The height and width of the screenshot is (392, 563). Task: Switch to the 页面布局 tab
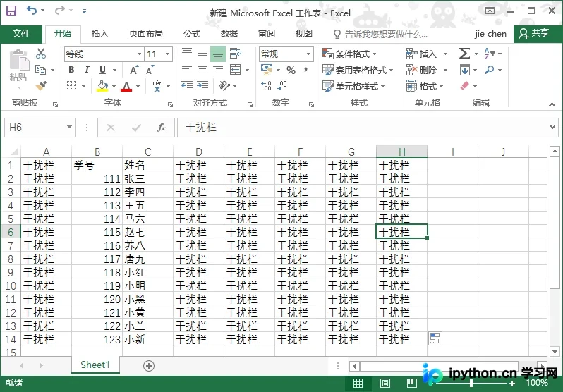(146, 34)
